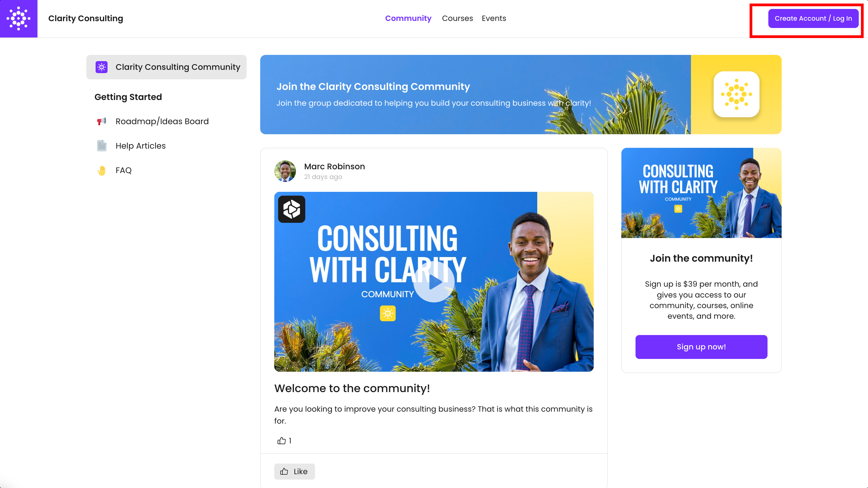This screenshot has width=868, height=488.
Task: Click the yellow dotted logo tile in banner
Action: point(736,94)
